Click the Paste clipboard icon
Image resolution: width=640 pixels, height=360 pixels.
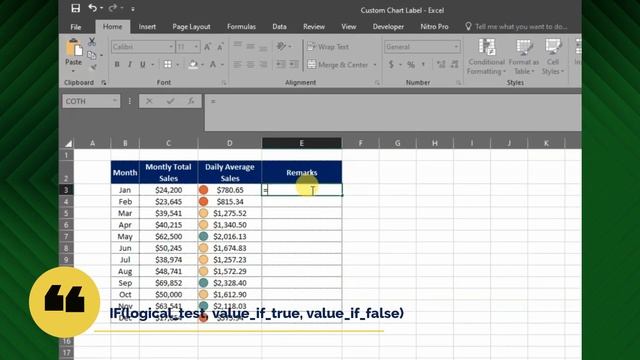point(74,48)
